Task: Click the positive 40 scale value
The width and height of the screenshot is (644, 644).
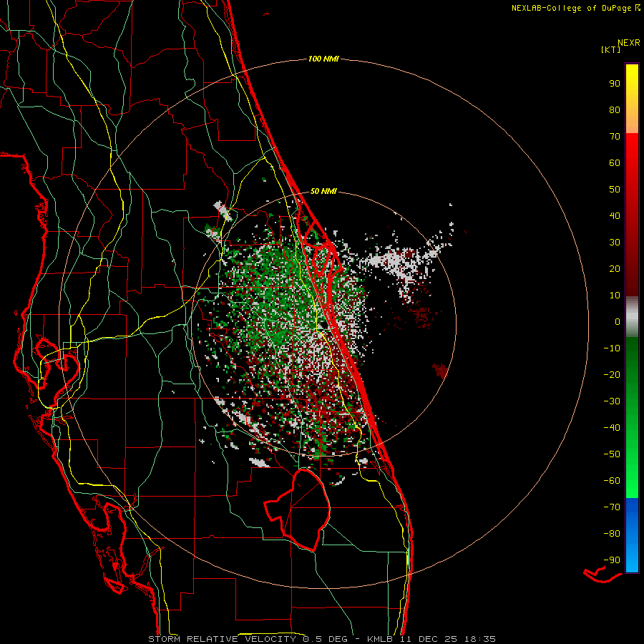Action: 615,216
